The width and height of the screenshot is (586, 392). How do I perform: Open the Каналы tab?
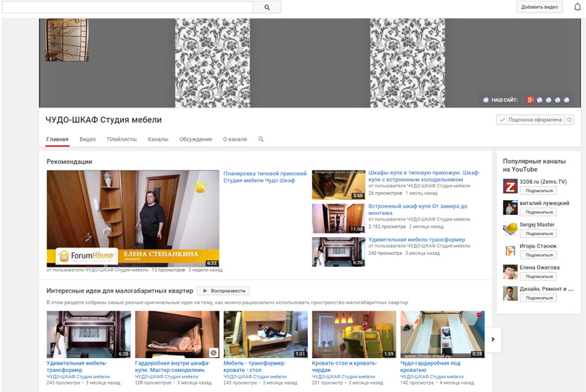[x=158, y=139]
